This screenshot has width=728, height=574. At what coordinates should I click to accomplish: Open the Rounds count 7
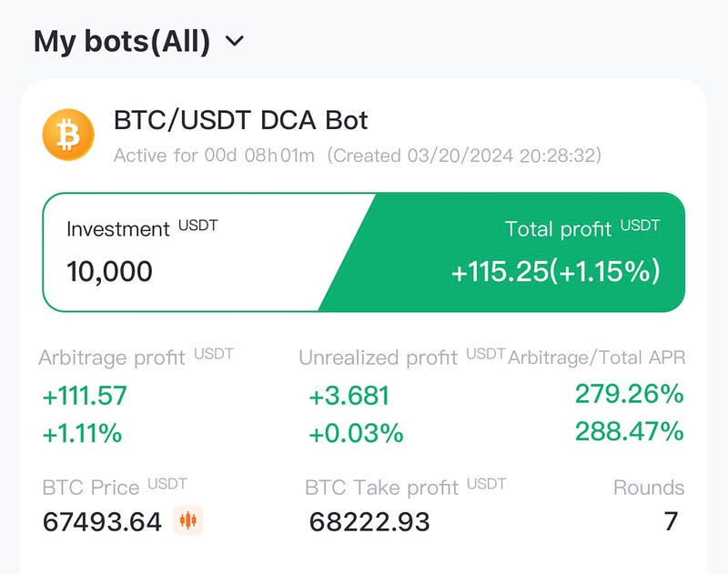click(671, 521)
